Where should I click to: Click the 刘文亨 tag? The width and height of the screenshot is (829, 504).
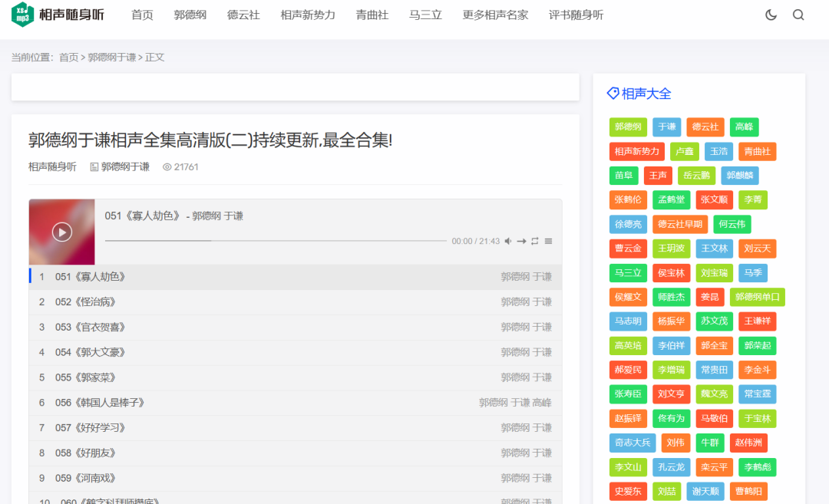coord(671,394)
